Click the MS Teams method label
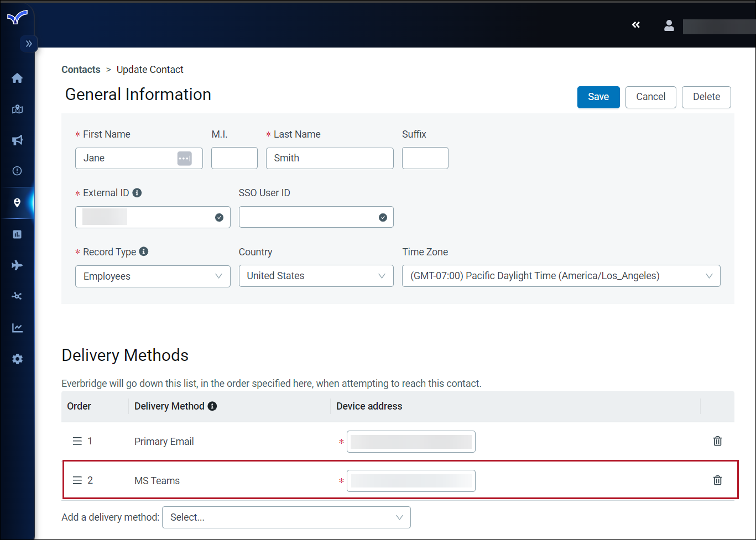The image size is (756, 540). pyautogui.click(x=157, y=481)
